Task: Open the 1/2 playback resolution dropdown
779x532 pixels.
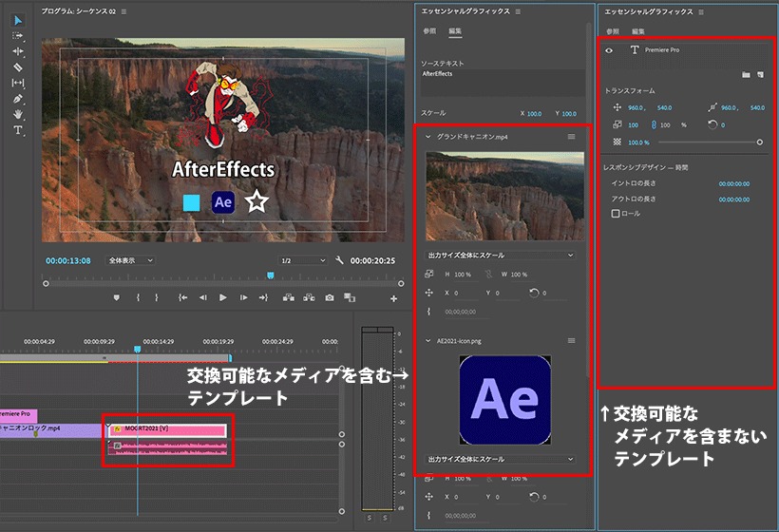Action: pyautogui.click(x=302, y=260)
